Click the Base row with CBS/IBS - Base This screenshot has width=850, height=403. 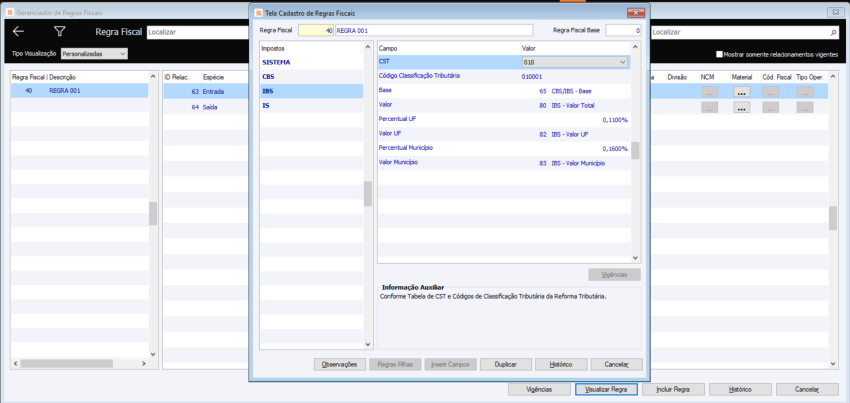tap(504, 91)
